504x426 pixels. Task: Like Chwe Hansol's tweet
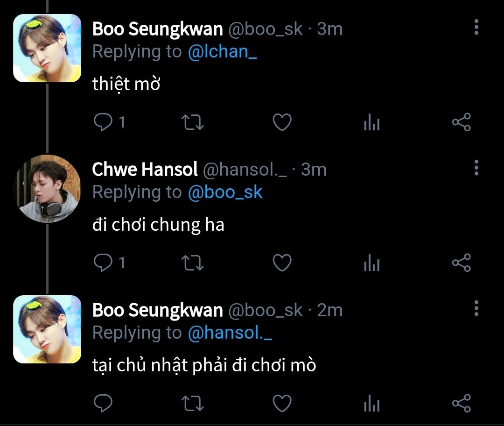click(x=282, y=263)
